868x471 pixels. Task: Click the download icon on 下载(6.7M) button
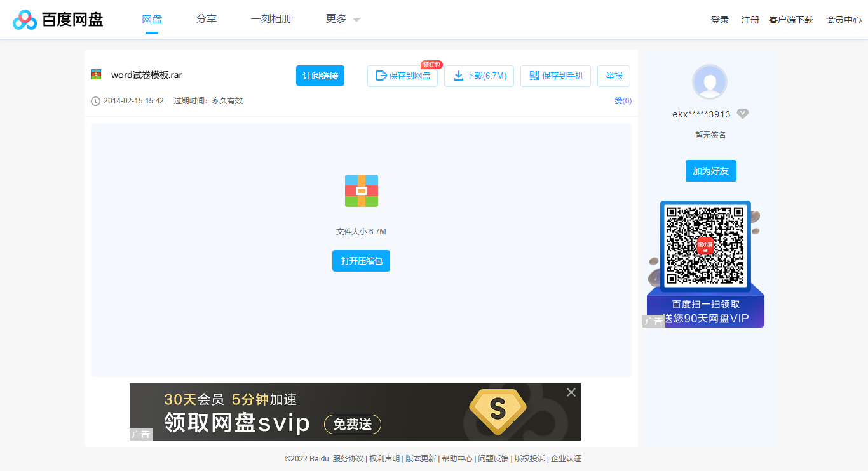(459, 76)
